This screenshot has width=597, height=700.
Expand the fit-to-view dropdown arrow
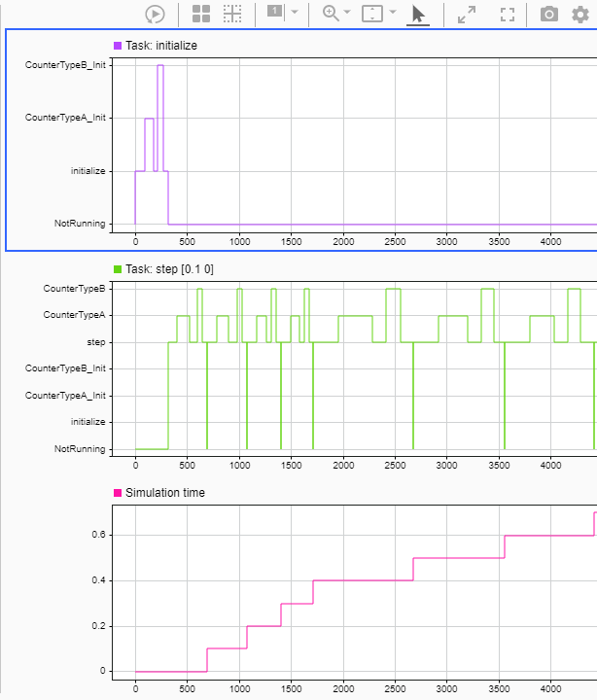pos(393,12)
